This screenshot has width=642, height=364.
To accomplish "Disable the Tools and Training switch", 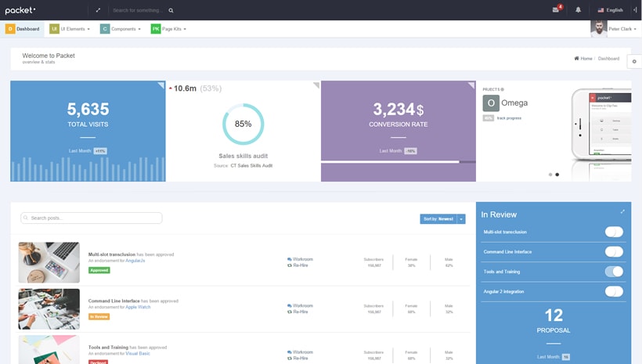I will pos(614,272).
